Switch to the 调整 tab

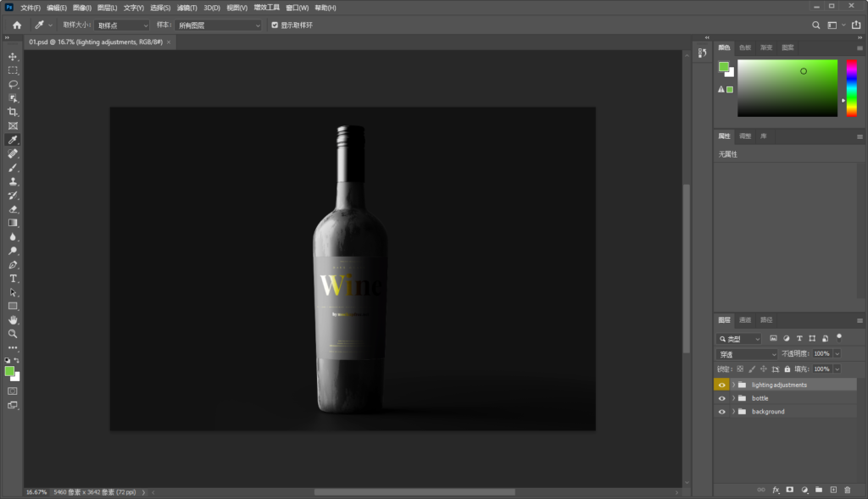(x=745, y=136)
